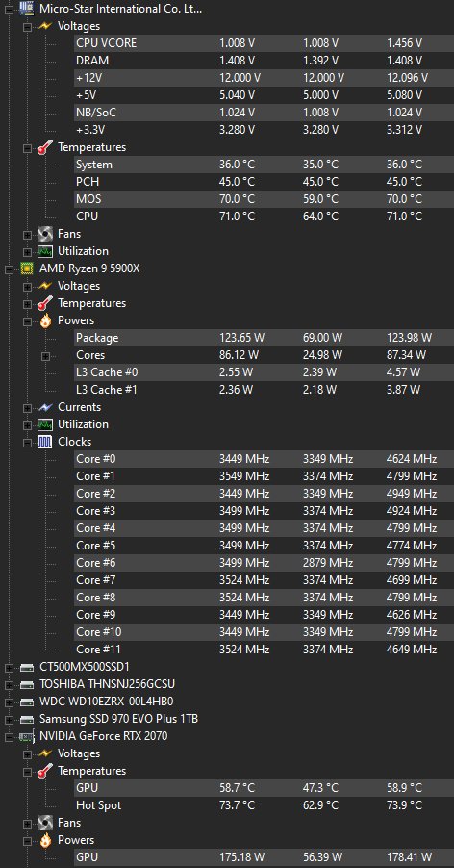454x868 pixels.
Task: Expand the motherboard Fans section
Action: tap(27, 234)
